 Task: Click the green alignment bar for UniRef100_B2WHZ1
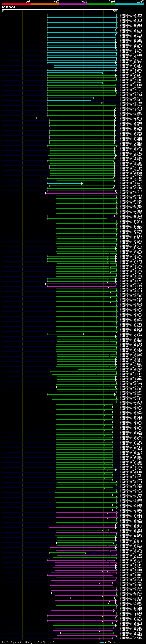coord(84,593)
